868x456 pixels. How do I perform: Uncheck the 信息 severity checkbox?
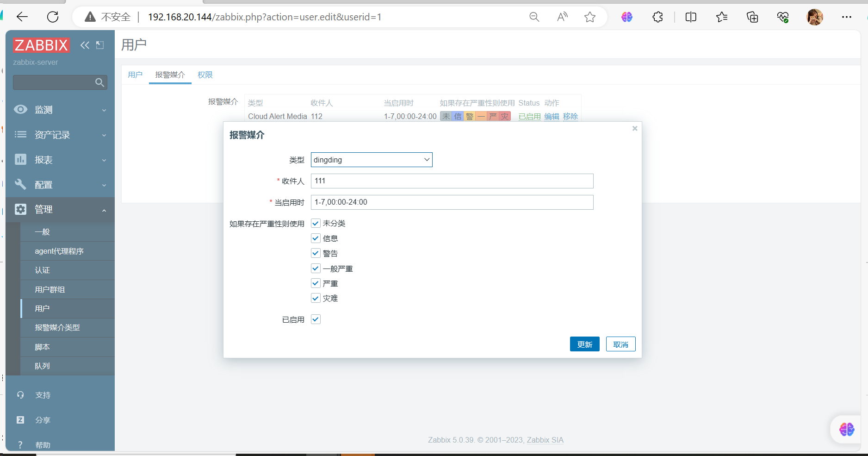[316, 238]
